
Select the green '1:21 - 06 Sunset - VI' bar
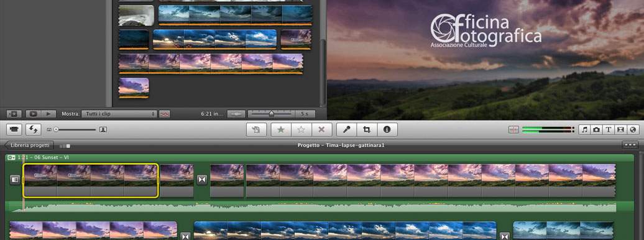pyautogui.click(x=320, y=157)
